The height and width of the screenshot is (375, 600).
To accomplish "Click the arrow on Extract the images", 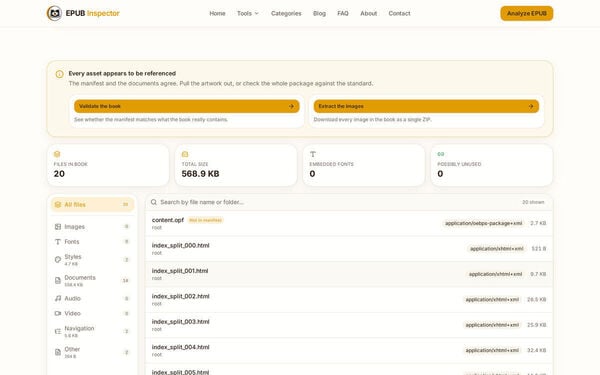I will [531, 106].
